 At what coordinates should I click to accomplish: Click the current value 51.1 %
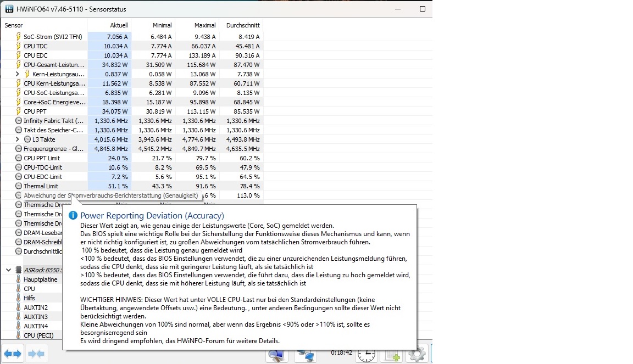[x=118, y=186]
